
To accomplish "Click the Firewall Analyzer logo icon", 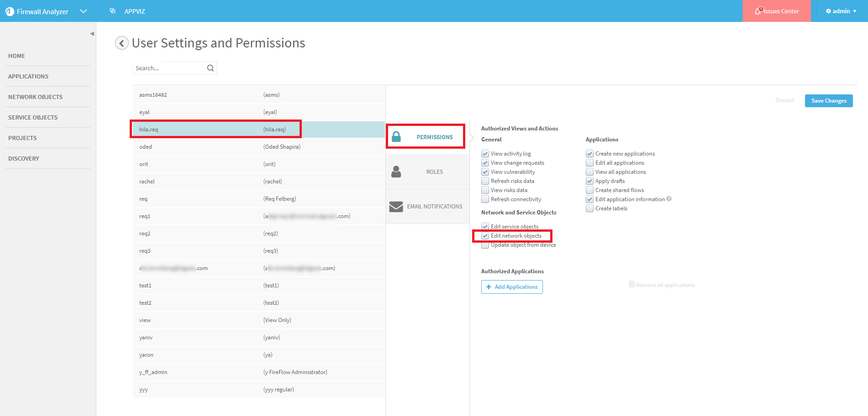I will point(10,11).
